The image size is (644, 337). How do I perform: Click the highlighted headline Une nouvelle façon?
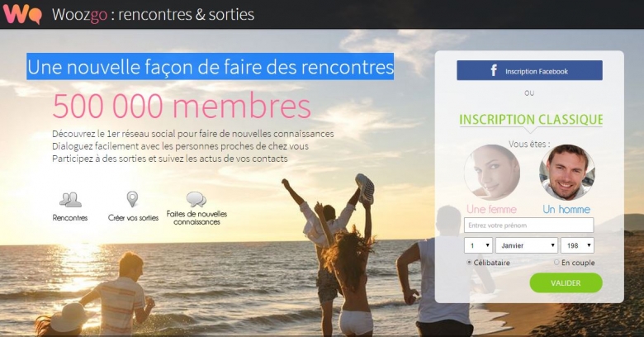(211, 67)
